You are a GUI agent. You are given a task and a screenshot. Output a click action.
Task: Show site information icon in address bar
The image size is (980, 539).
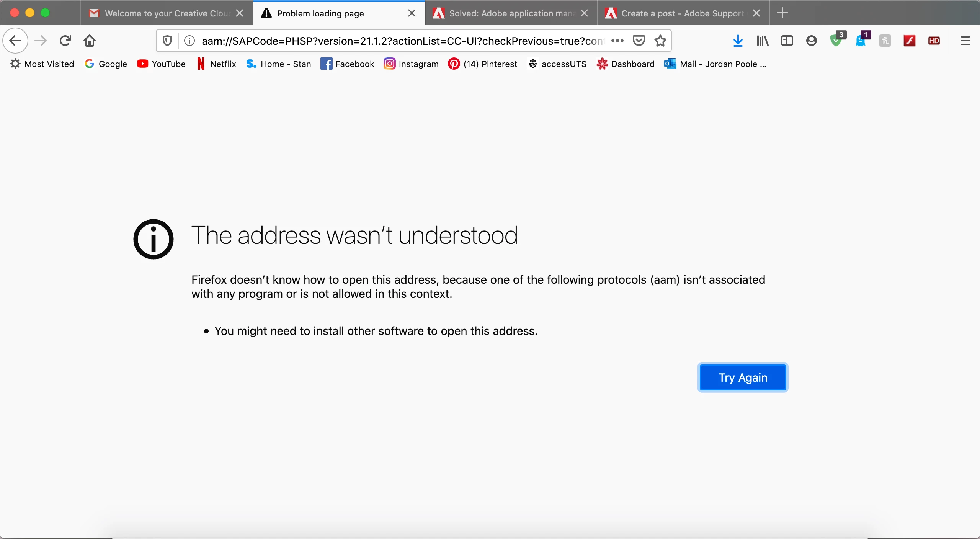(189, 41)
